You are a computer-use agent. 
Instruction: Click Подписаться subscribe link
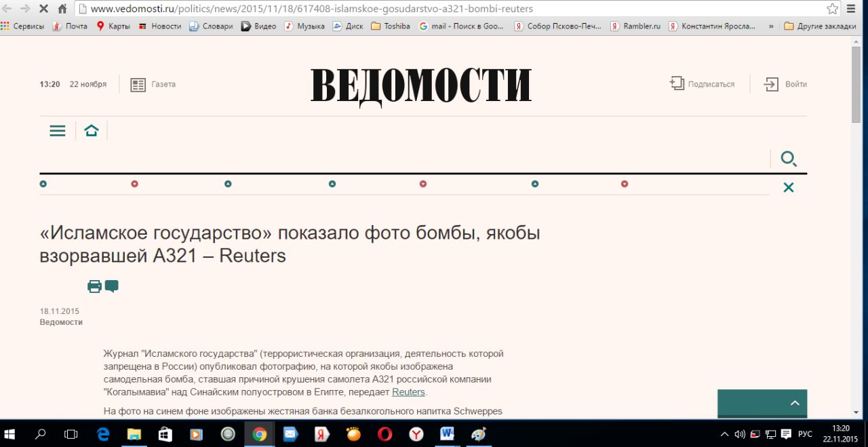[702, 84]
